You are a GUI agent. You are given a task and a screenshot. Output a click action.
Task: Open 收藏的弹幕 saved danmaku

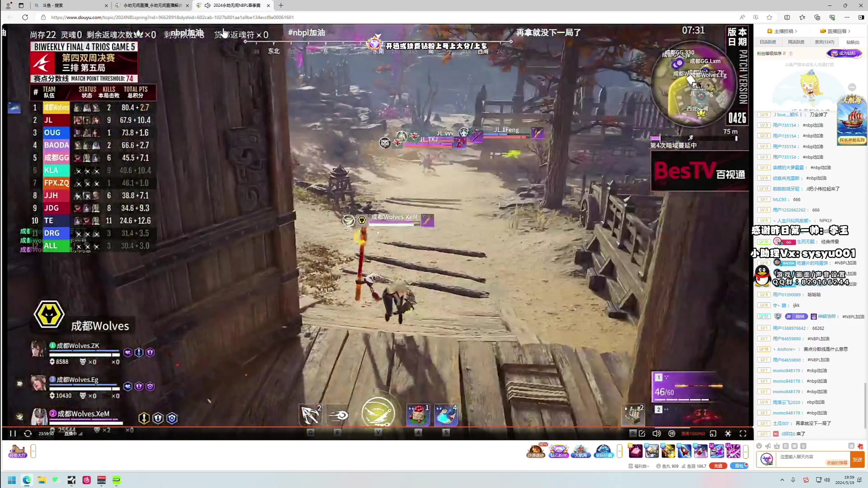(837, 463)
